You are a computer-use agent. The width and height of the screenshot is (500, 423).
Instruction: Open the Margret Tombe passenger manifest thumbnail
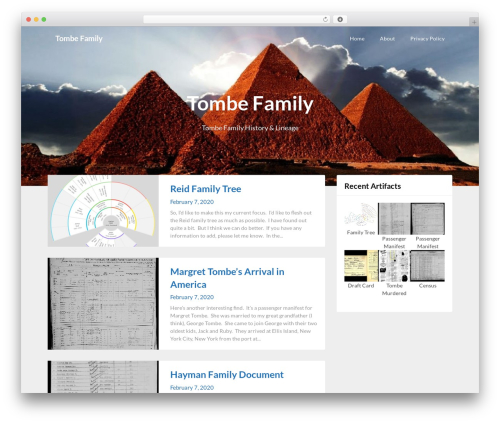[103, 304]
